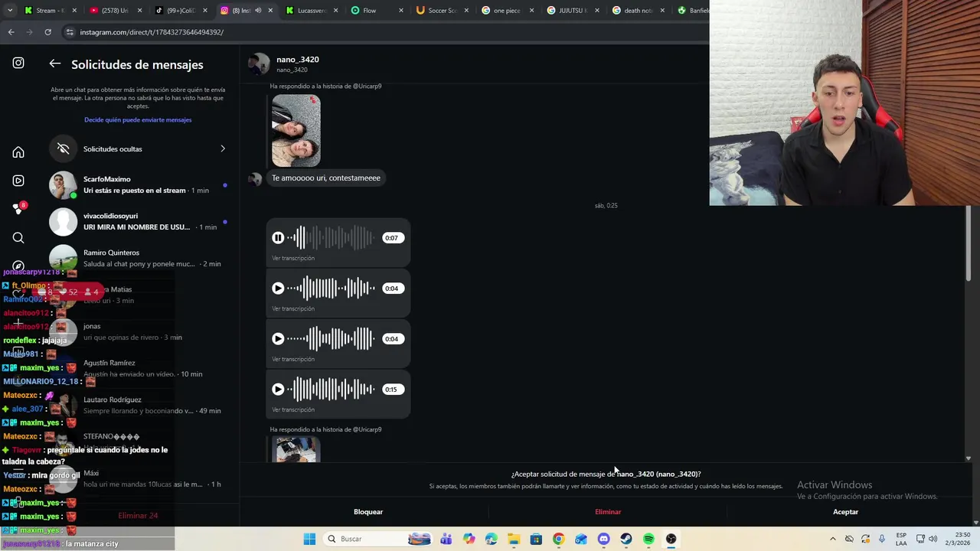980x551 pixels.
Task: Show hidden system tray icons
Action: [x=832, y=539]
